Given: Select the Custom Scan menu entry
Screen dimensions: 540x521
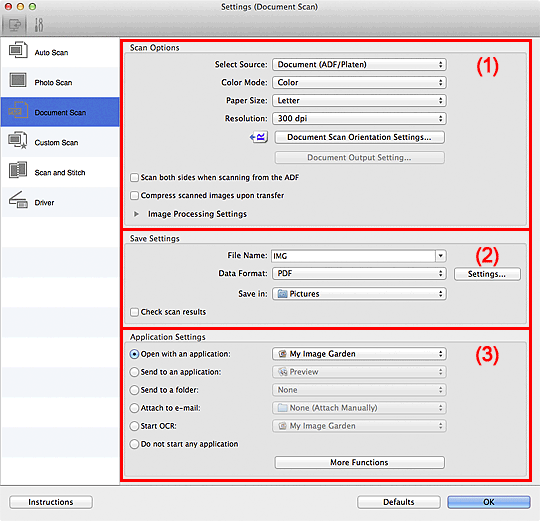Looking at the screenshot, I should coord(60,142).
